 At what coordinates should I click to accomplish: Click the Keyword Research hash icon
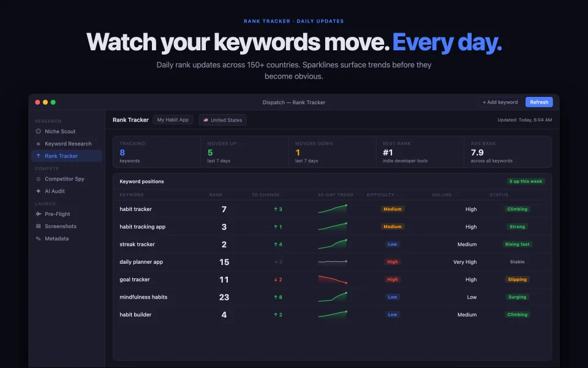pos(38,144)
